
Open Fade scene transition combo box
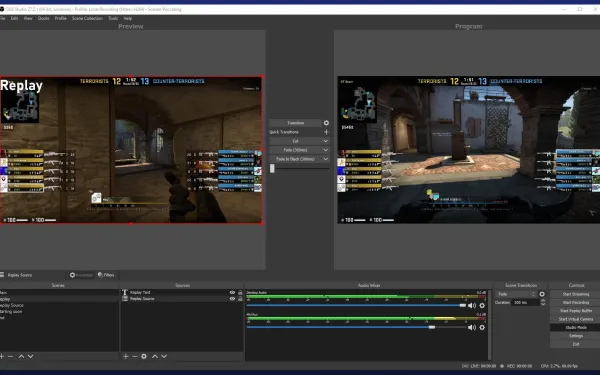coord(516,294)
